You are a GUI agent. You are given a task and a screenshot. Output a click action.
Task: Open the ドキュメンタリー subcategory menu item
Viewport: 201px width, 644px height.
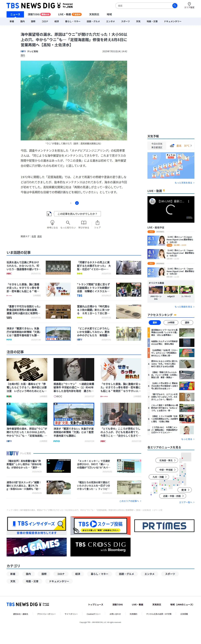[173, 22]
